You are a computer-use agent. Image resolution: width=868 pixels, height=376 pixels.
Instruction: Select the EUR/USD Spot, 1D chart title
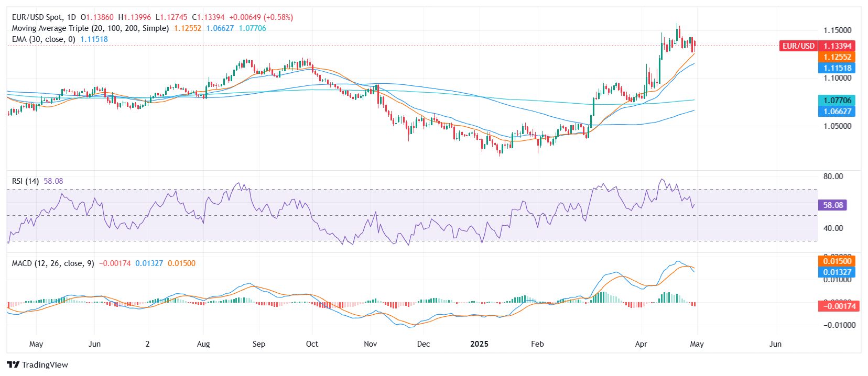(44, 17)
